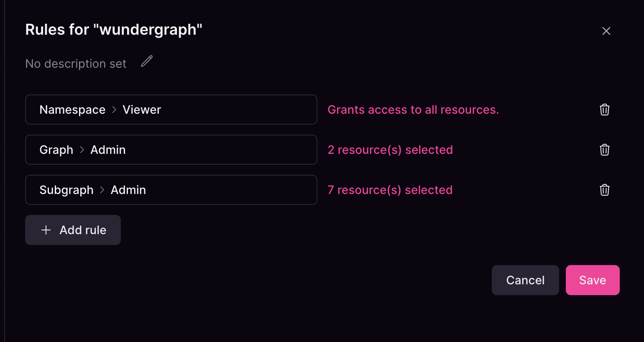This screenshot has height=342, width=644.
Task: Open the Subgraph Admin role selector
Action: coord(171,190)
